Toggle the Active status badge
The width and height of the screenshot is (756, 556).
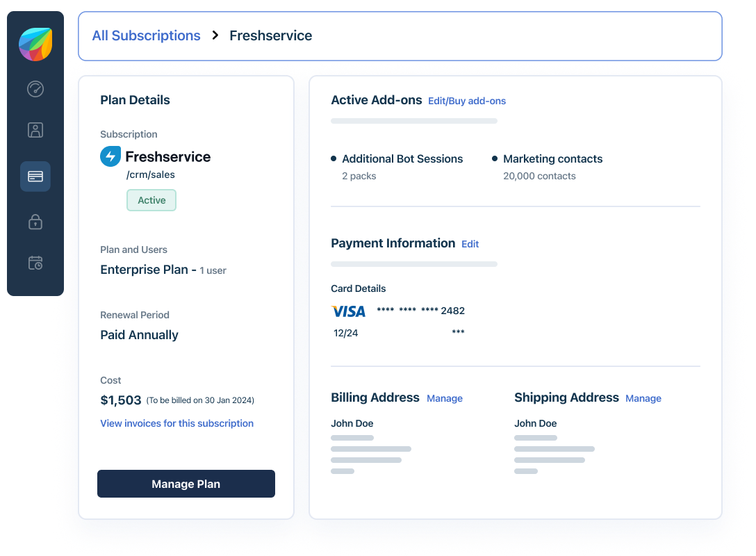pos(151,200)
